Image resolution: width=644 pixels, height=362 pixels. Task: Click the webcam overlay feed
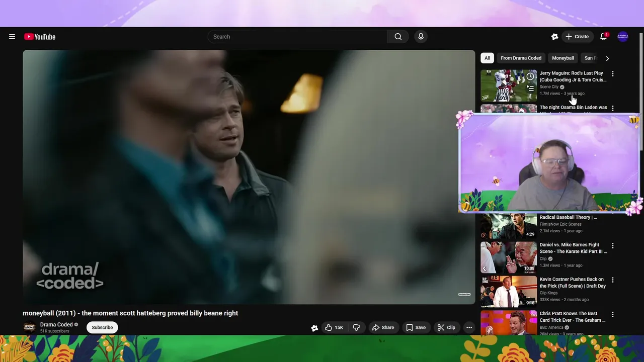(550, 163)
